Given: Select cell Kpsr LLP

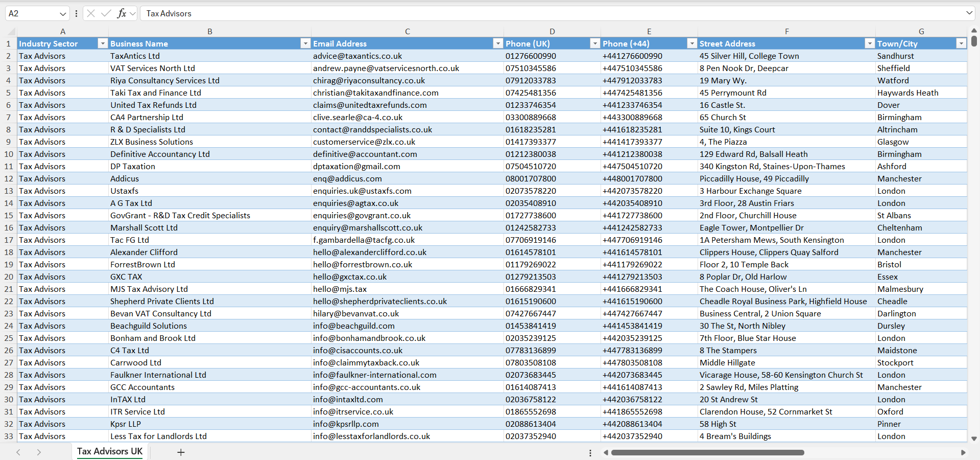Looking at the screenshot, I should (210, 424).
